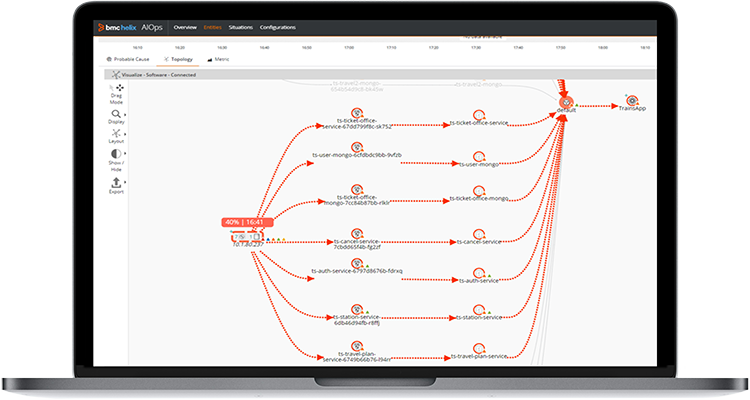The image size is (750, 400).
Task: Open the Display magnifier tool
Action: point(116,114)
